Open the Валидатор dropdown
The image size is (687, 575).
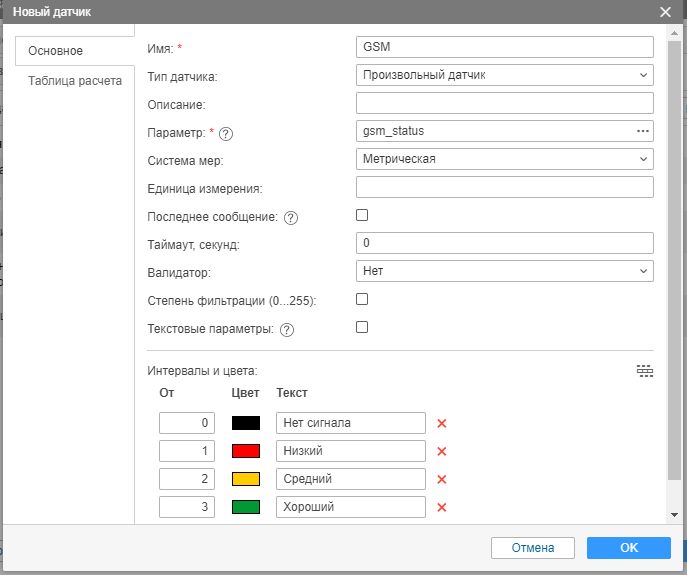[504, 271]
